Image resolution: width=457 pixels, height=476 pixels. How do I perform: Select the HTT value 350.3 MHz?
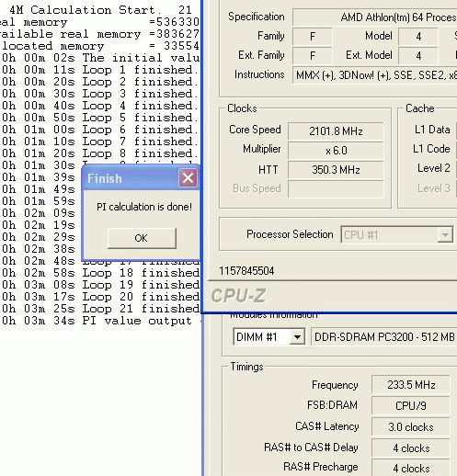coord(336,170)
